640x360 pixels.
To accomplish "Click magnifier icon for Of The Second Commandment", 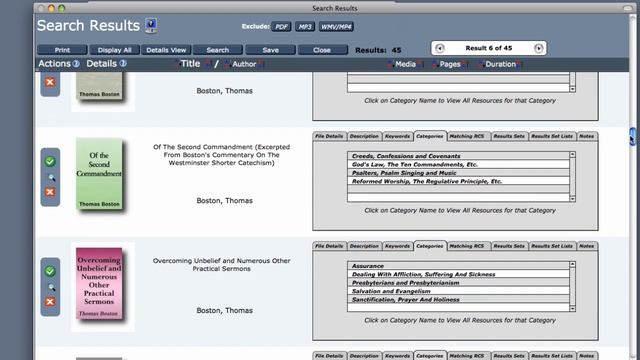I will point(51,178).
